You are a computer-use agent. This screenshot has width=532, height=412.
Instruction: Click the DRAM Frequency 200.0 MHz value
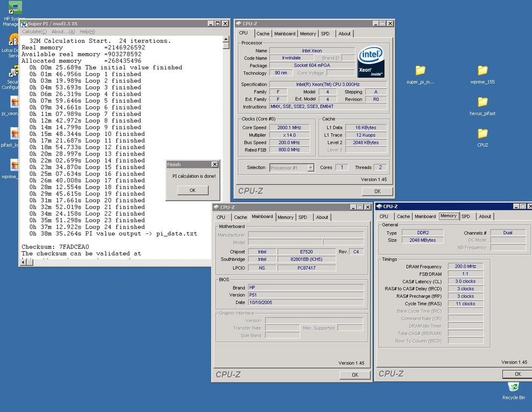click(x=465, y=267)
